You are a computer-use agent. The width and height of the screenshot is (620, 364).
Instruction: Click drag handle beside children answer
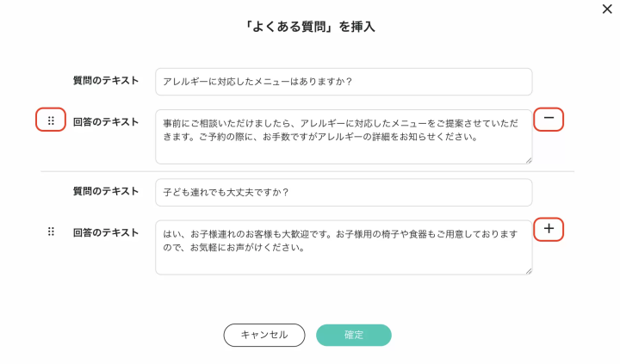pyautogui.click(x=51, y=231)
